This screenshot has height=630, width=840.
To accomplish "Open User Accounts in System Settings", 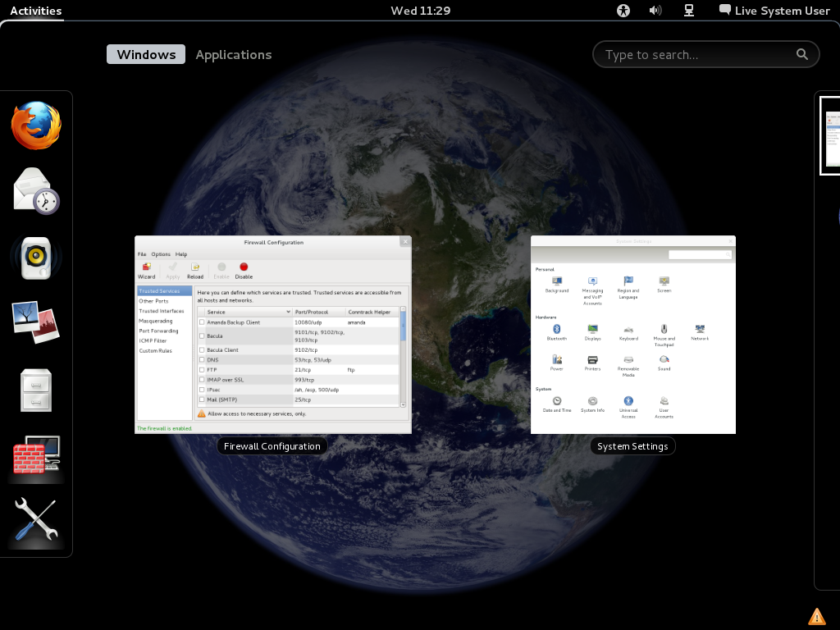I will coord(664,408).
